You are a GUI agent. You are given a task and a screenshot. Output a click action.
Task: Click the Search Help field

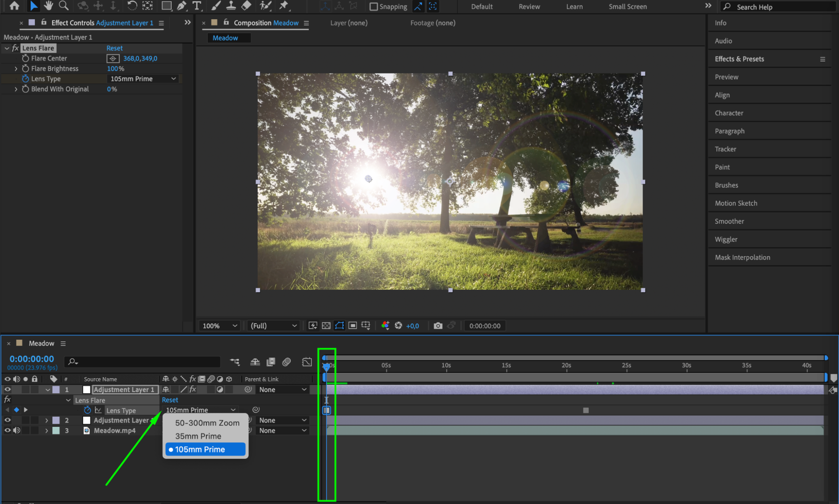(x=781, y=7)
